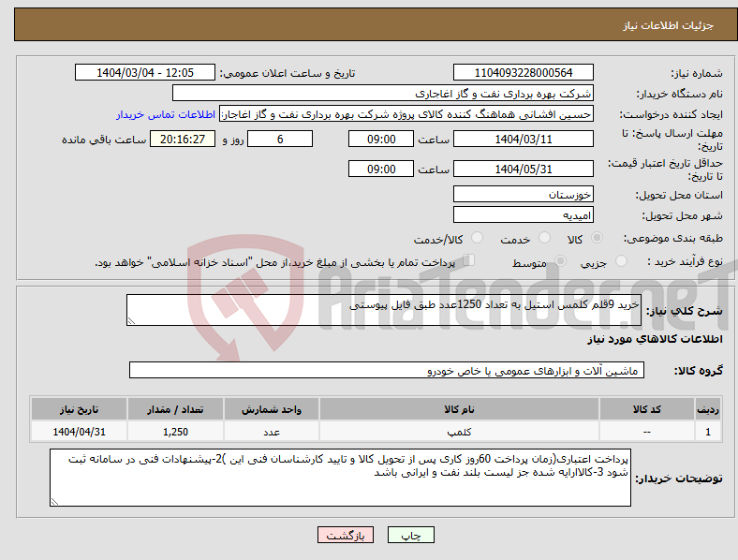Click the ردیف column header
Viewport: 738px width, 560px height.
pos(708,409)
